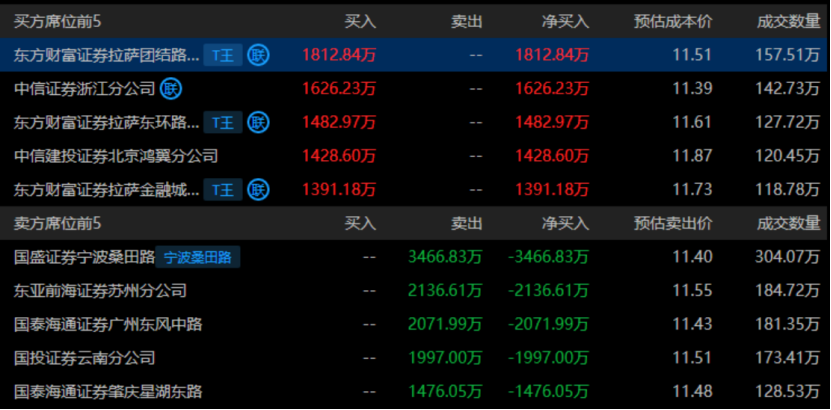Click the green sell value 1997.00万
The image size is (831, 410).
[x=446, y=358]
